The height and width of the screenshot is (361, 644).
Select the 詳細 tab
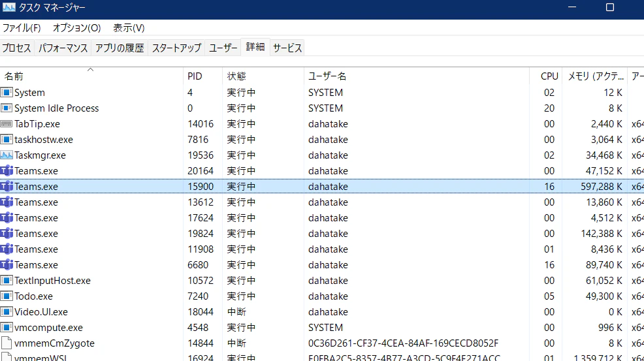point(255,47)
